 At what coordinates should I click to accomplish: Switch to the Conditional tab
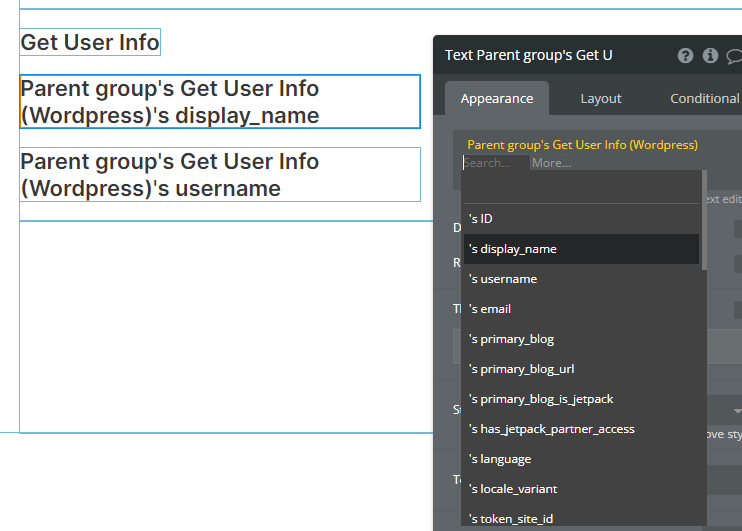704,98
